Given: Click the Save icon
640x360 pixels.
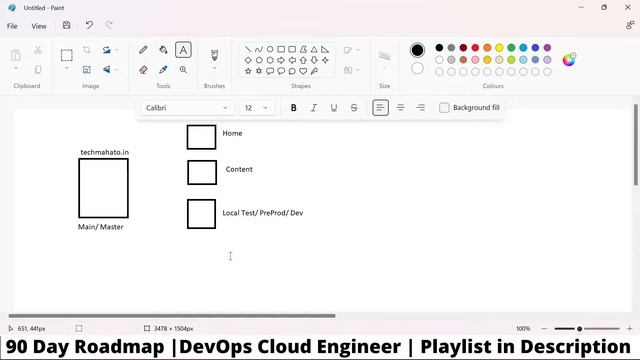Looking at the screenshot, I should pos(67,25).
